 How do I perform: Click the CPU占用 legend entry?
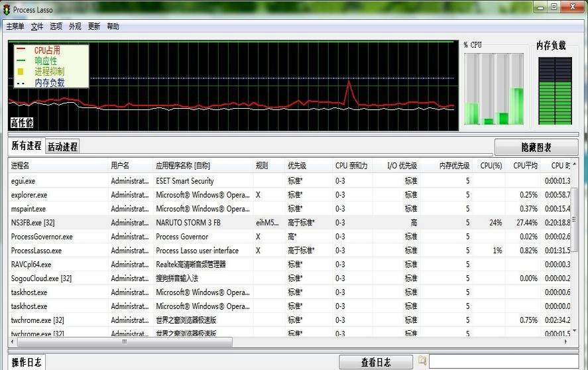pyautogui.click(x=47, y=50)
